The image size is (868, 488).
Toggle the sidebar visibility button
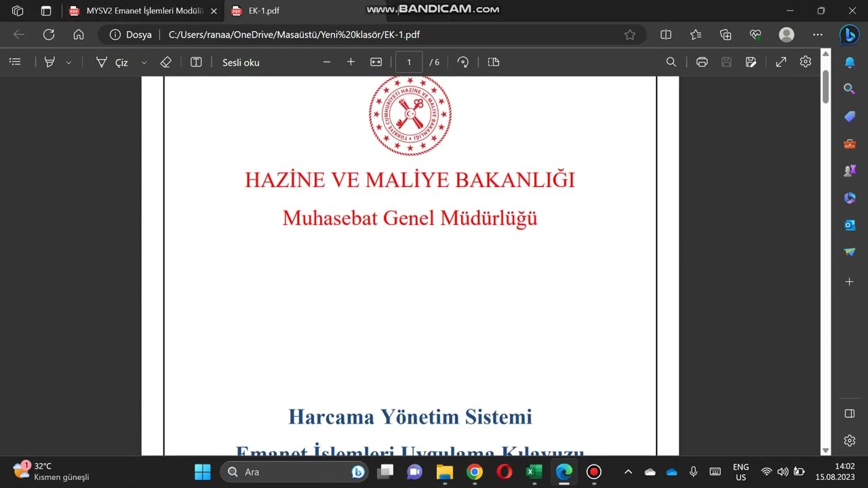point(850,413)
